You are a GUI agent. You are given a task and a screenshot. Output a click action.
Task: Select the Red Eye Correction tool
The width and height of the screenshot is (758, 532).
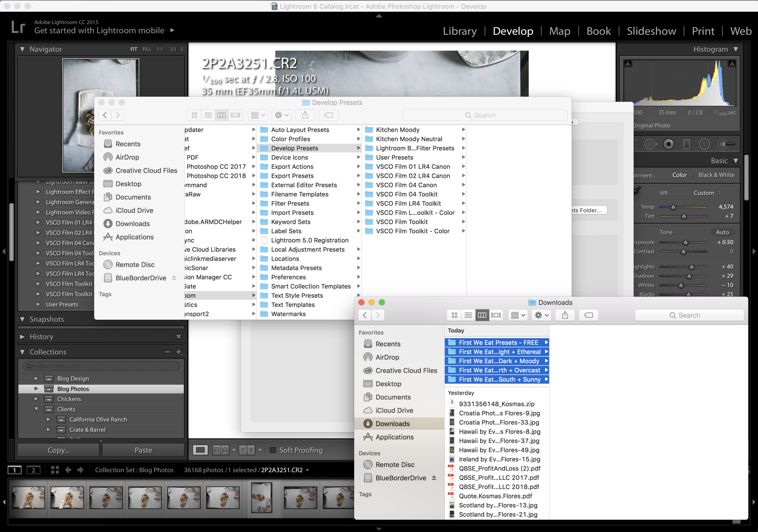click(669, 144)
